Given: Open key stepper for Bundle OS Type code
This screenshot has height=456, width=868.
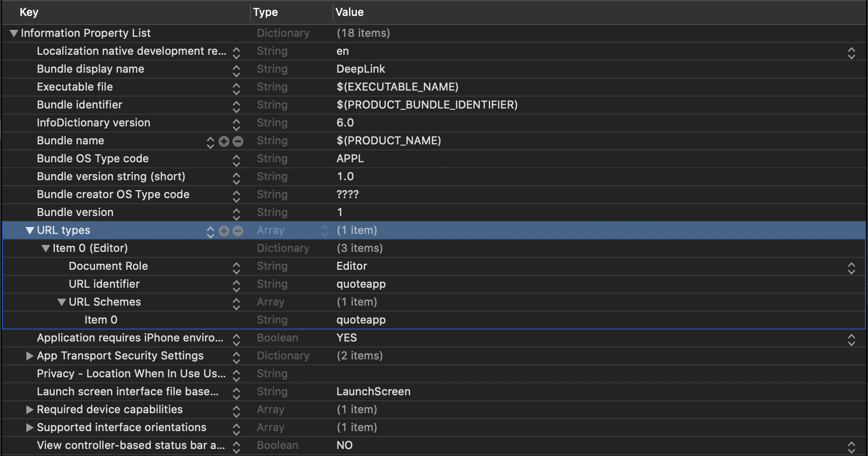Looking at the screenshot, I should coord(236,160).
